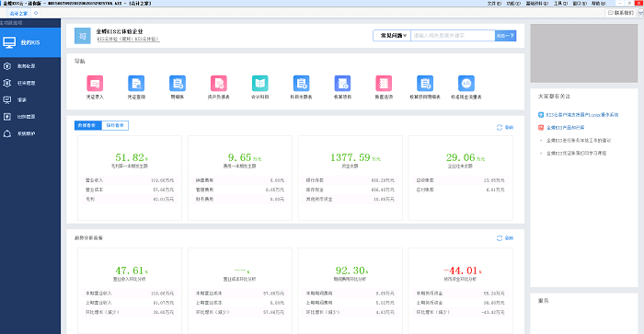This screenshot has width=644, height=334.
Task: Click the 51.82% gross margin figure
Action: click(x=132, y=157)
